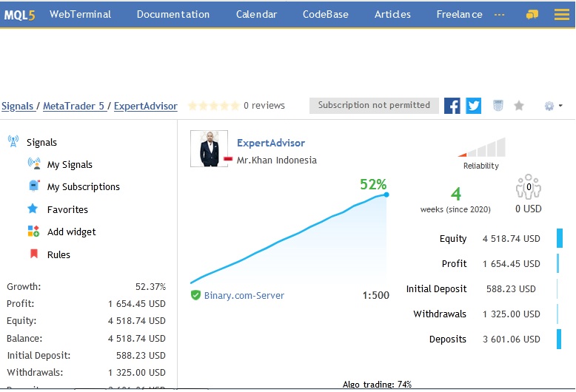Open the Signals sidebar item
576x392 pixels.
click(x=41, y=142)
